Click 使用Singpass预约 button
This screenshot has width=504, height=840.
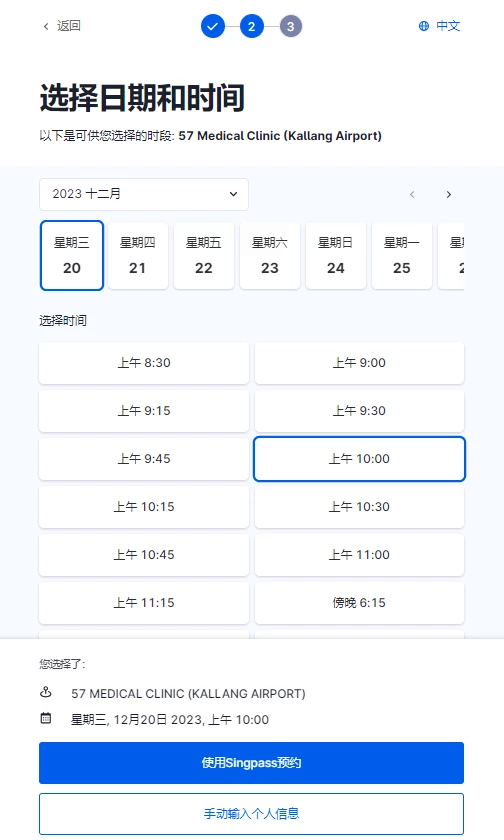tap(251, 763)
